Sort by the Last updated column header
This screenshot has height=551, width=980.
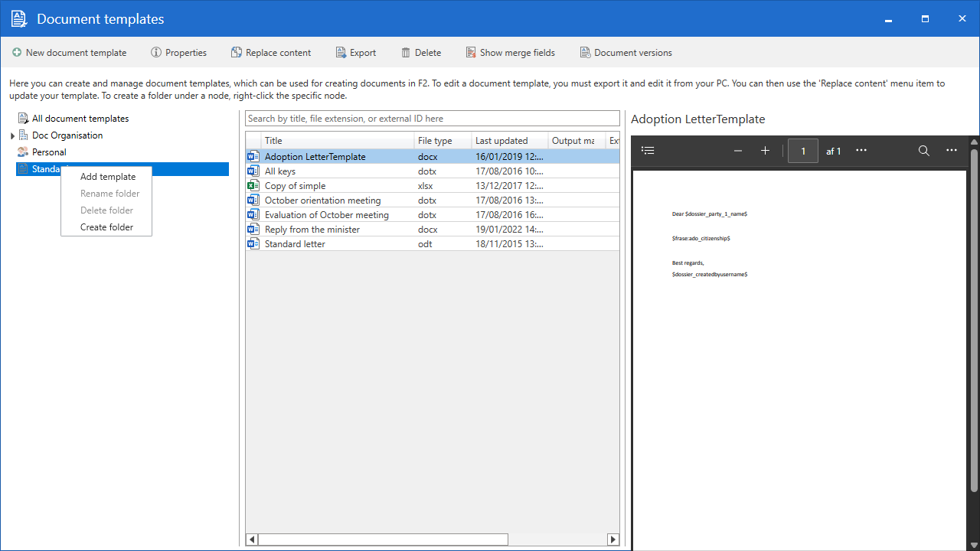[510, 141]
